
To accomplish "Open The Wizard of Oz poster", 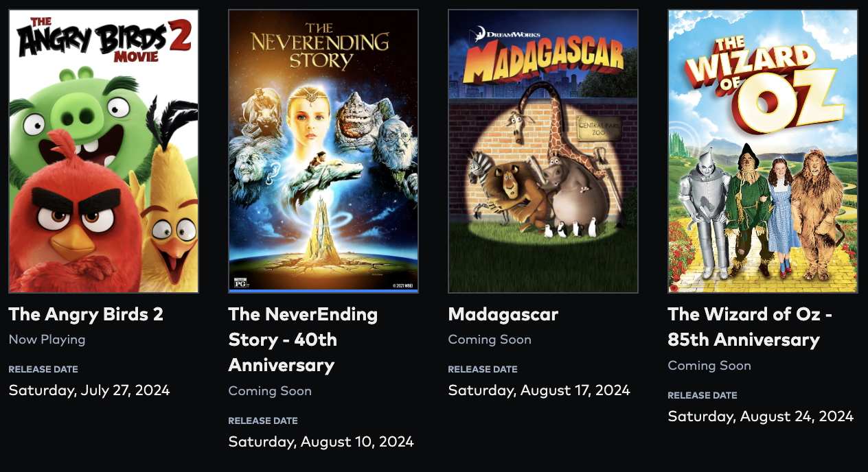I will point(763,152).
